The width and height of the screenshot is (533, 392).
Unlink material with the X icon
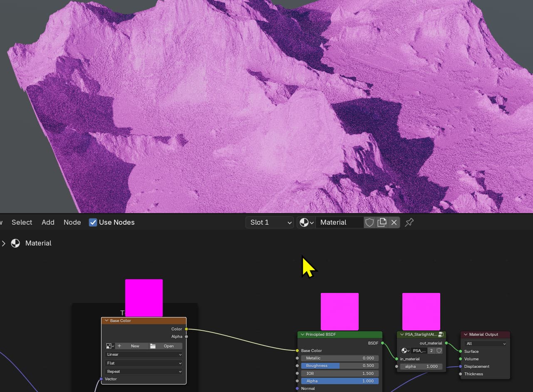(x=394, y=222)
